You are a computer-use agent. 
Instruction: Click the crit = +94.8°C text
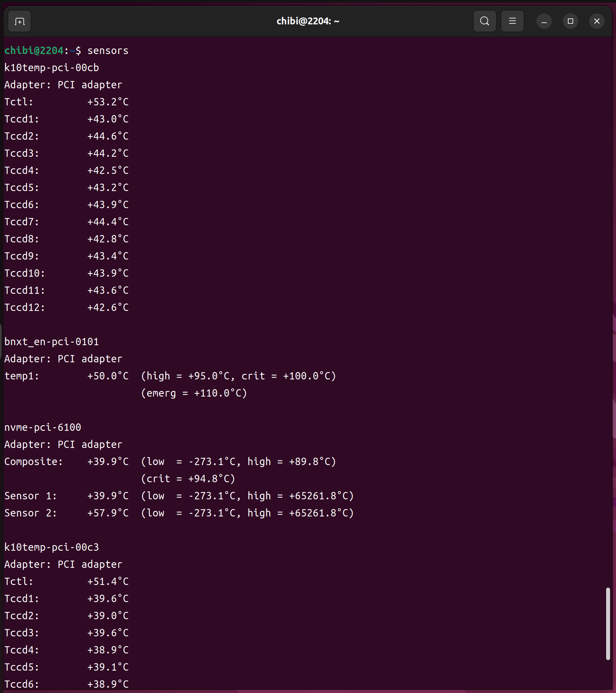(x=188, y=479)
